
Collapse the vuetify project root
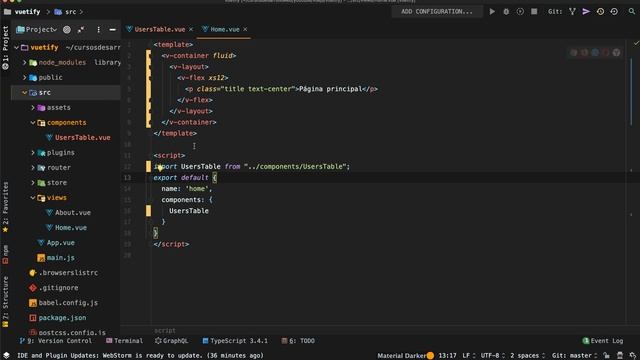16,47
